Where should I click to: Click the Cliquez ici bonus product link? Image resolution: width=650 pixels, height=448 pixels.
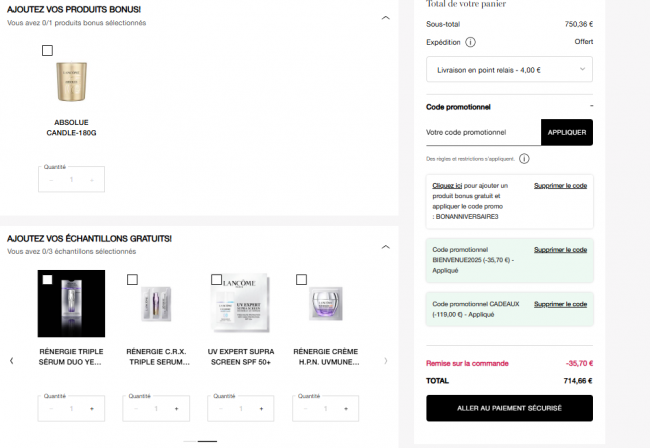click(447, 186)
